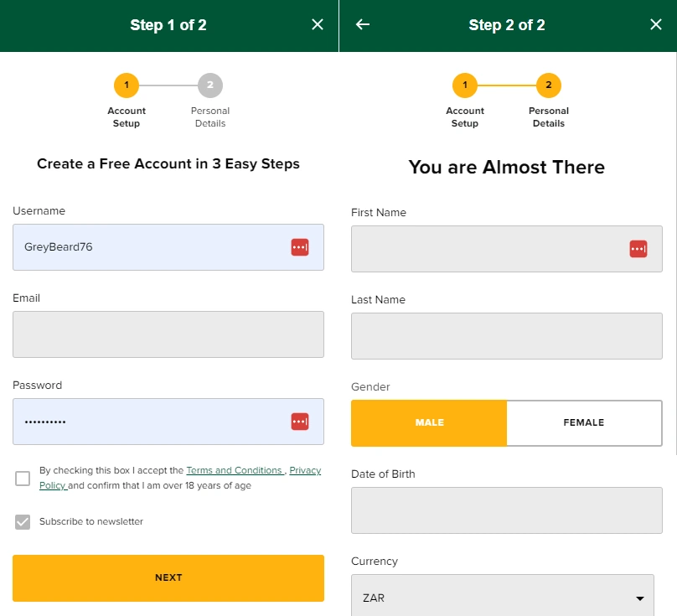
Task: Accept the Terms and Conditions checkbox
Action: point(23,478)
